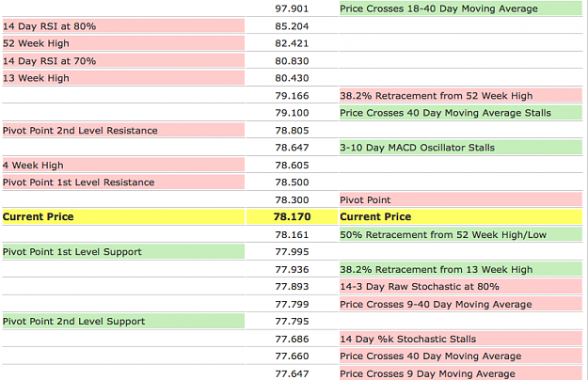Click 14-3 Day Raw Stochastic at 80%

coord(420,286)
